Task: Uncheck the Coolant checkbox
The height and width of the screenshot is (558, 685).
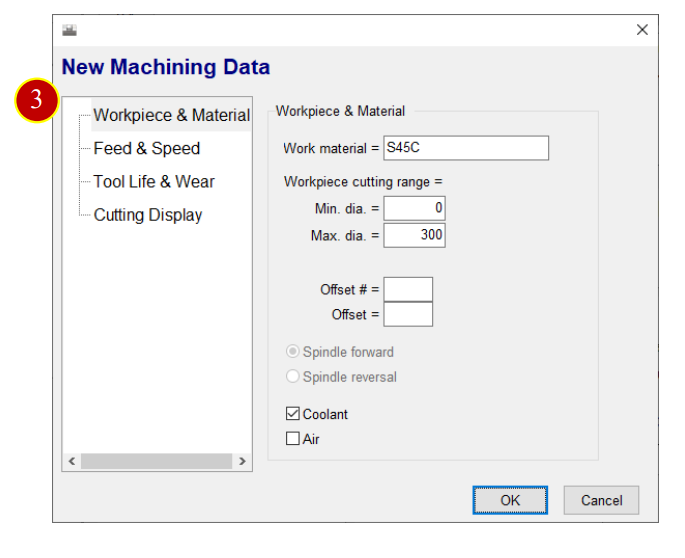Action: [x=293, y=413]
